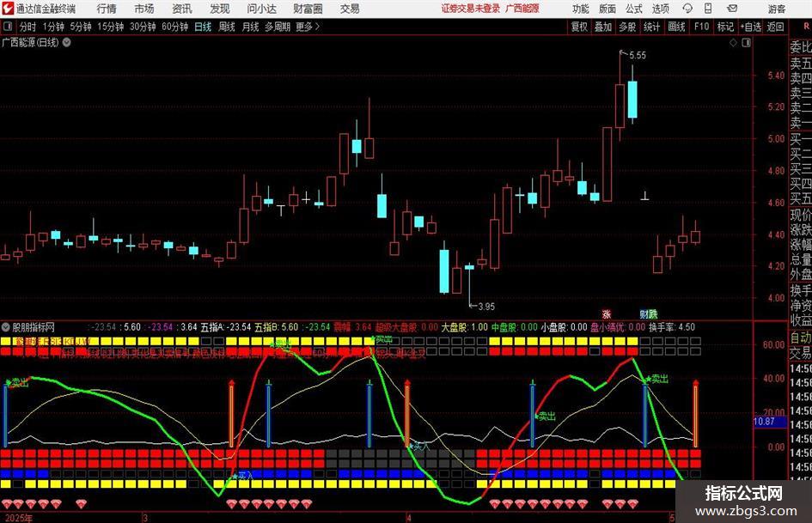The image size is (812, 523).
Task: Open the 功能 menu
Action: [x=581, y=9]
